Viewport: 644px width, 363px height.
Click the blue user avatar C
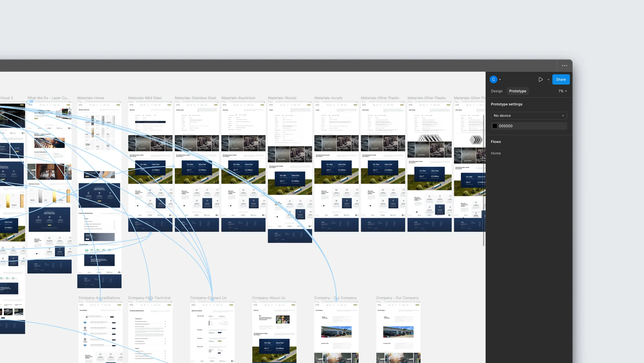[x=493, y=80]
